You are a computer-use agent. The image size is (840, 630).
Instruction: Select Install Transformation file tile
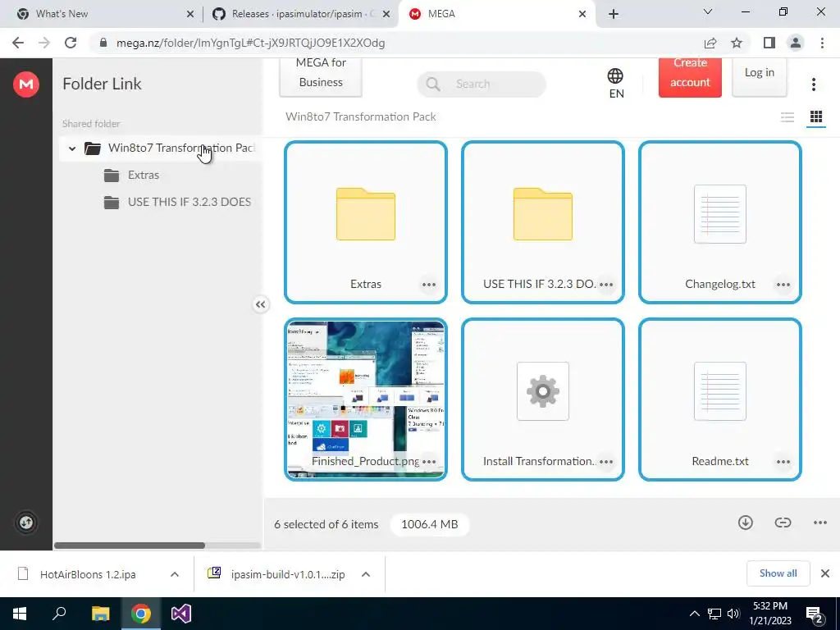pyautogui.click(x=543, y=399)
